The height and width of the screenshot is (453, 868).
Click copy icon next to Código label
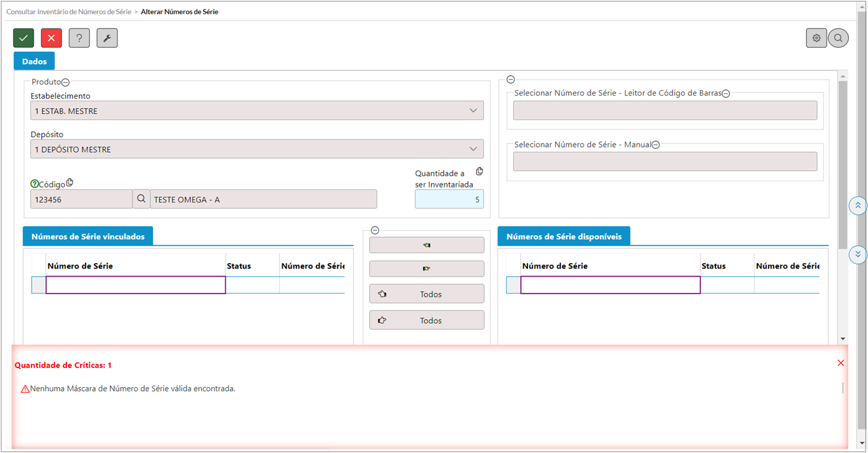click(x=69, y=182)
